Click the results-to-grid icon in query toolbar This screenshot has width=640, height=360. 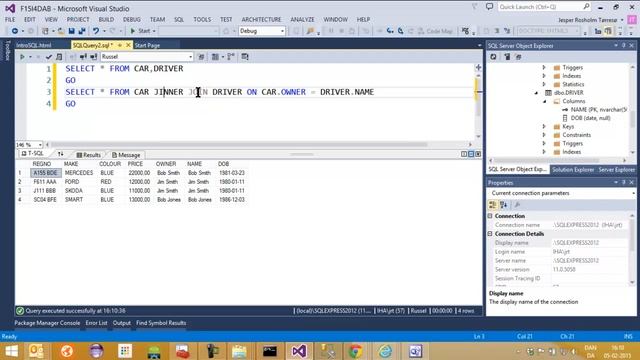[215, 57]
